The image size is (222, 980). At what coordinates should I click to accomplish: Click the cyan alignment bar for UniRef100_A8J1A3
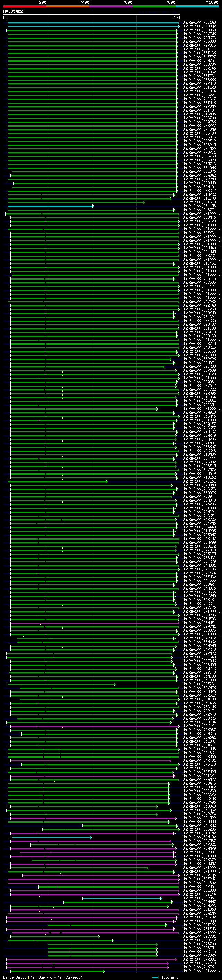pos(93,23)
